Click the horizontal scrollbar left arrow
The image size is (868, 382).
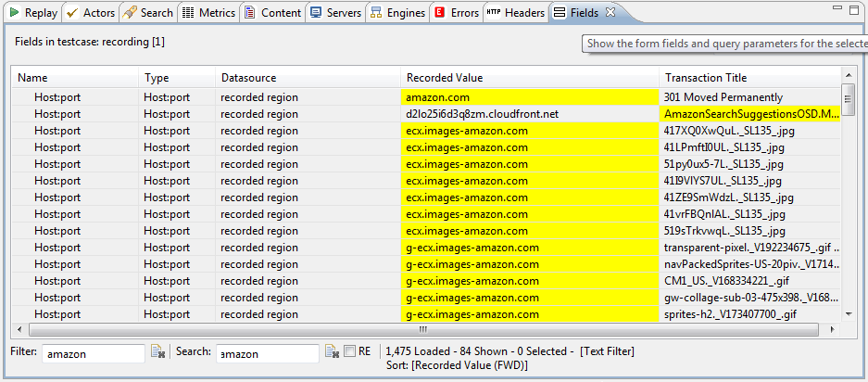[20, 329]
